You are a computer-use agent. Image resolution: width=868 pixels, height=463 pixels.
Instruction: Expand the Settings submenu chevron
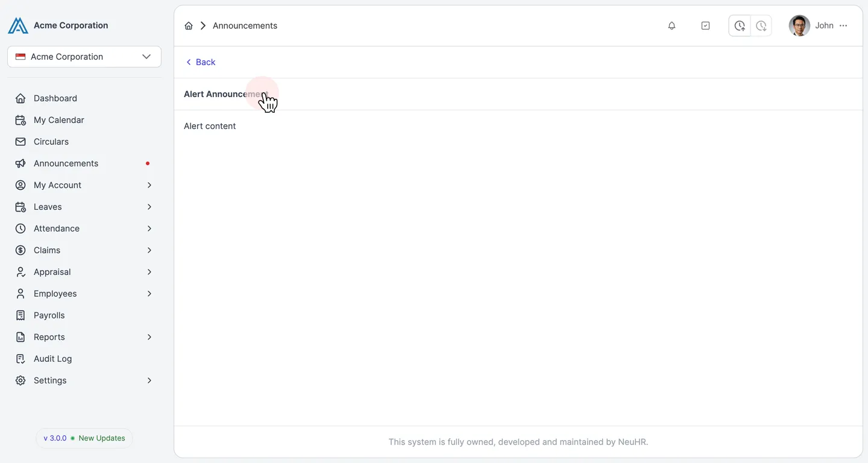(x=149, y=380)
